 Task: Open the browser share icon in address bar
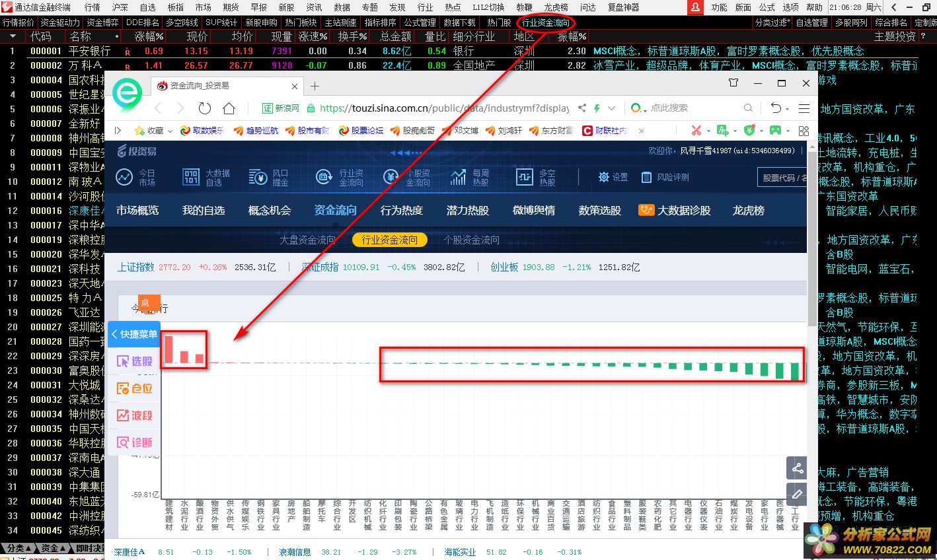pyautogui.click(x=582, y=108)
